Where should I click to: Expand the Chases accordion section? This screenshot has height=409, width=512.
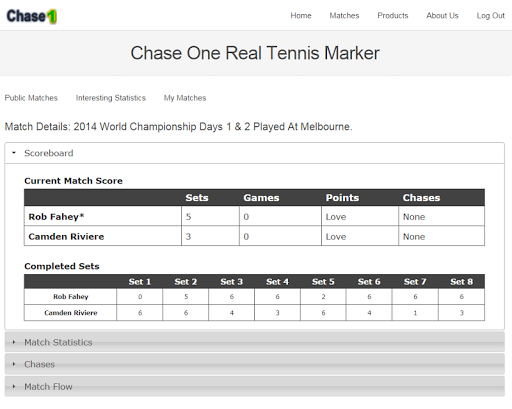tap(254, 364)
